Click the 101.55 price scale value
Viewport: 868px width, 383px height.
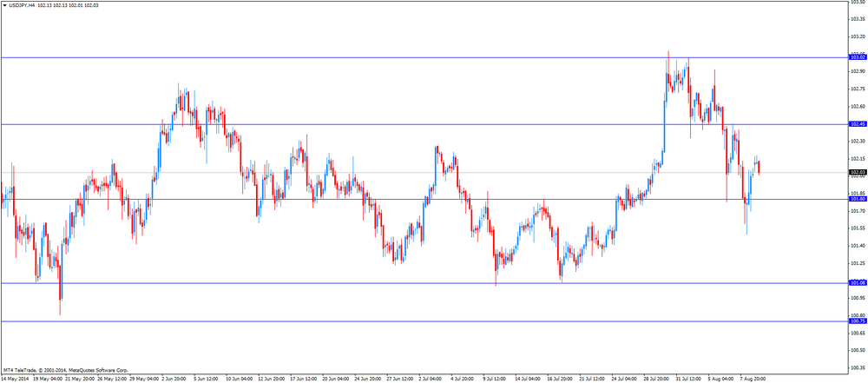pyautogui.click(x=858, y=228)
